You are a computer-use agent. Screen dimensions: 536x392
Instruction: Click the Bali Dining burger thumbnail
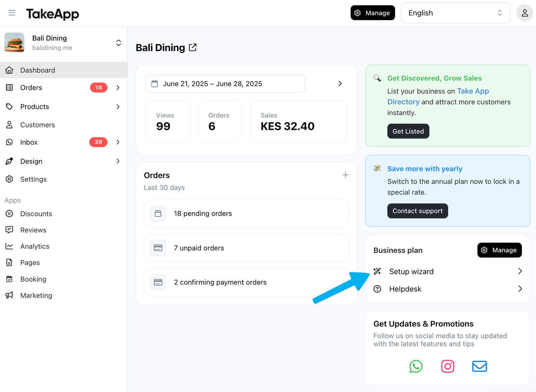[14, 43]
